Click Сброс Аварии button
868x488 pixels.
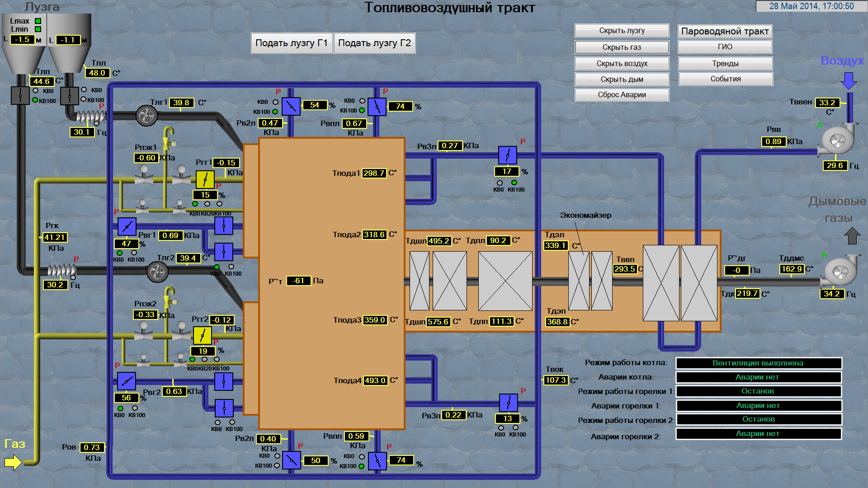point(622,95)
